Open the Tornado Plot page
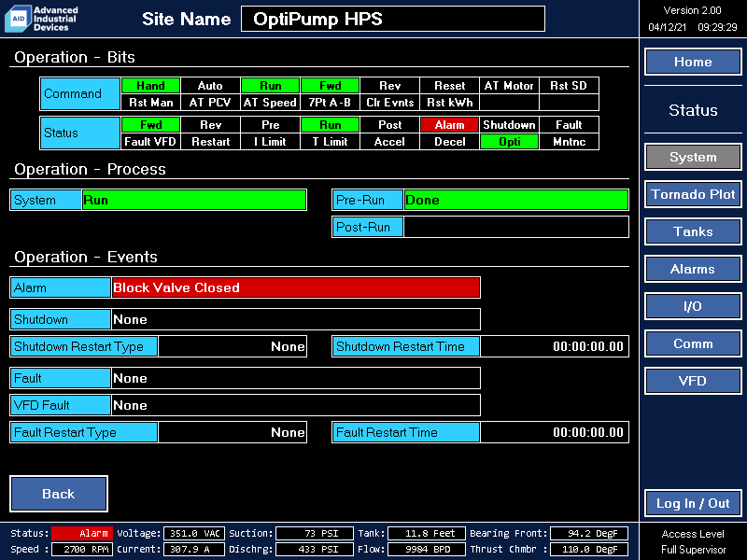 click(x=693, y=194)
